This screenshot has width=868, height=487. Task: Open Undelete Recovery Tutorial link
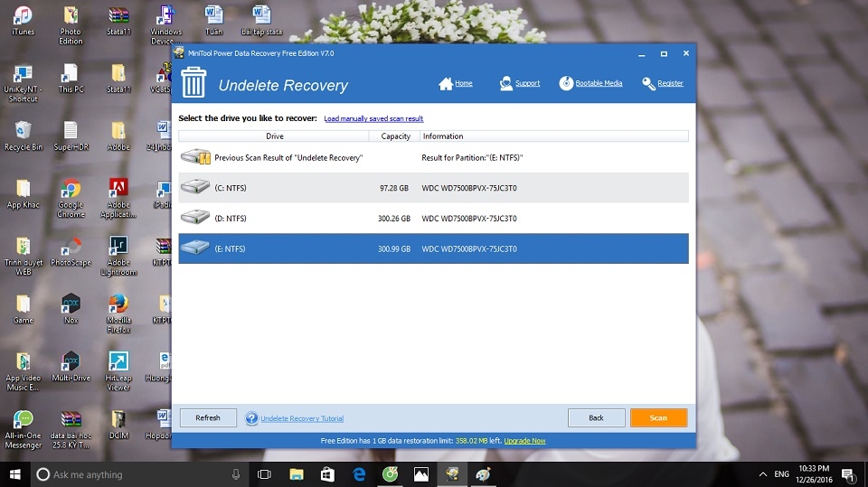(x=302, y=418)
